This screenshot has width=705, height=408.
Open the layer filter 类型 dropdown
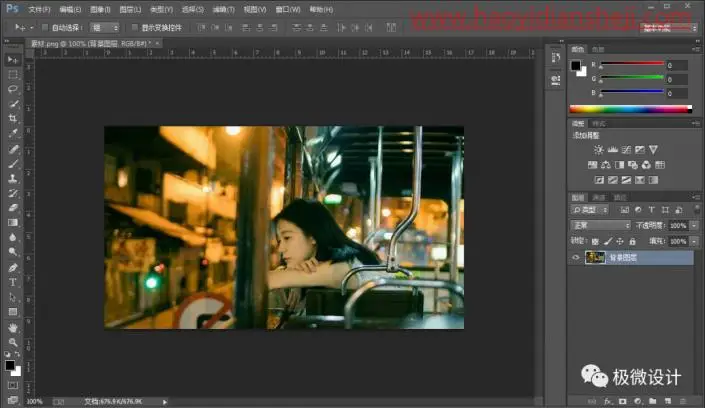[x=590, y=210]
